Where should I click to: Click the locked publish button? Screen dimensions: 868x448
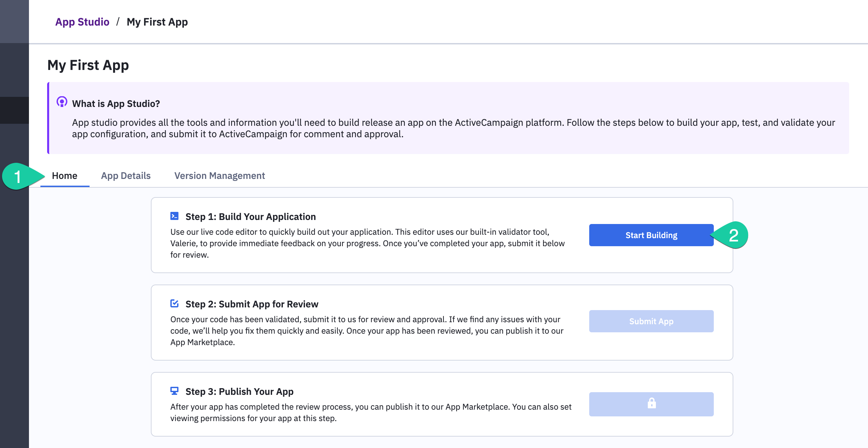click(651, 404)
